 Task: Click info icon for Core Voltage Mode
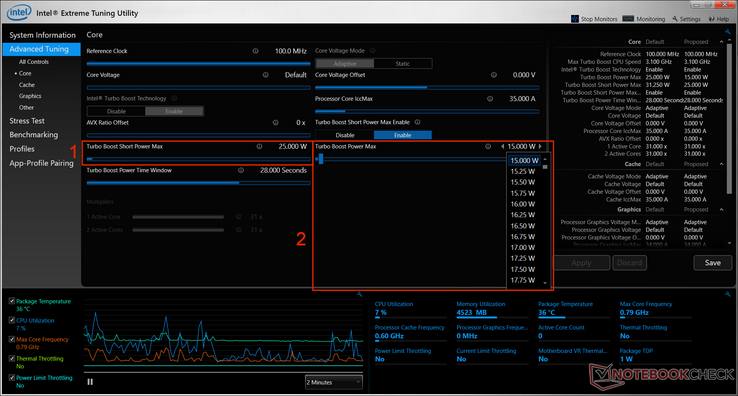[x=372, y=50]
